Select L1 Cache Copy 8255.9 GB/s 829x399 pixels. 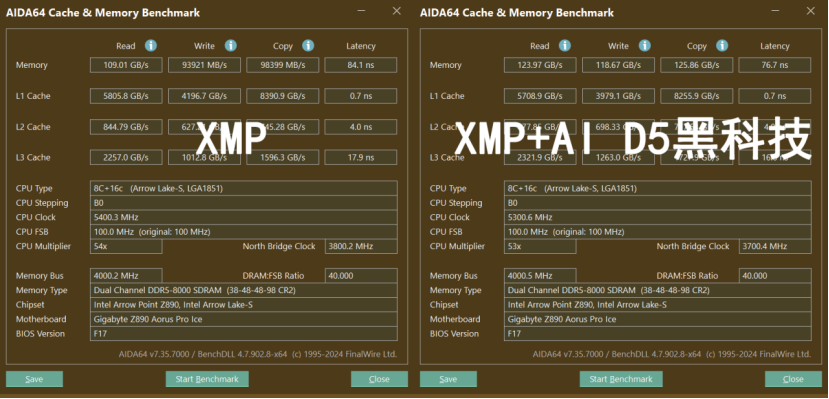click(696, 96)
